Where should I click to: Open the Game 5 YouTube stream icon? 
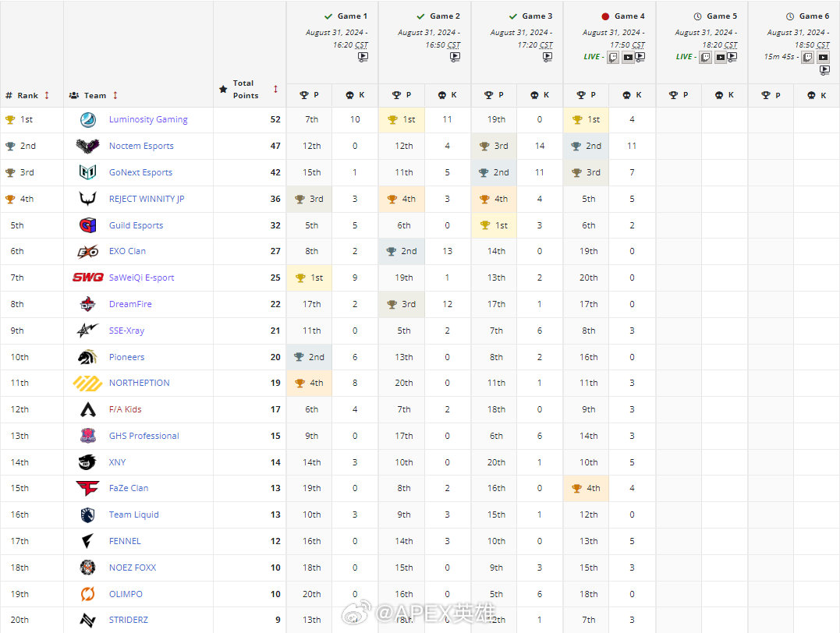pos(721,58)
